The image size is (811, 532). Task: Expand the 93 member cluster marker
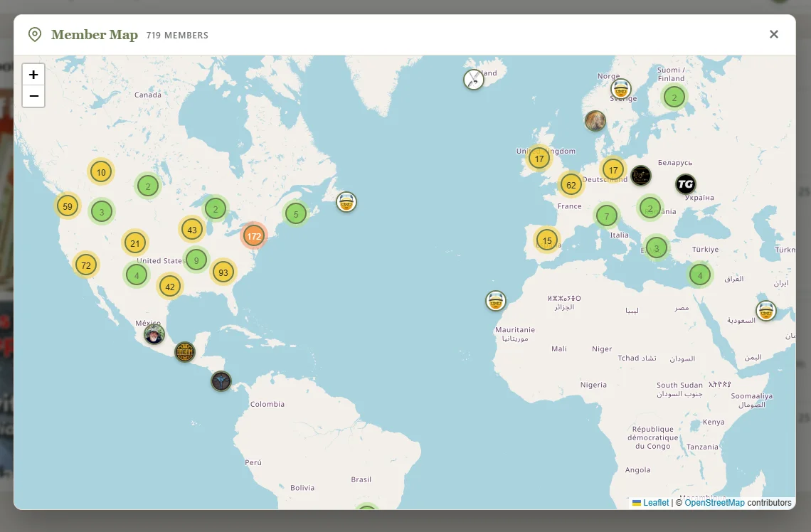[223, 272]
